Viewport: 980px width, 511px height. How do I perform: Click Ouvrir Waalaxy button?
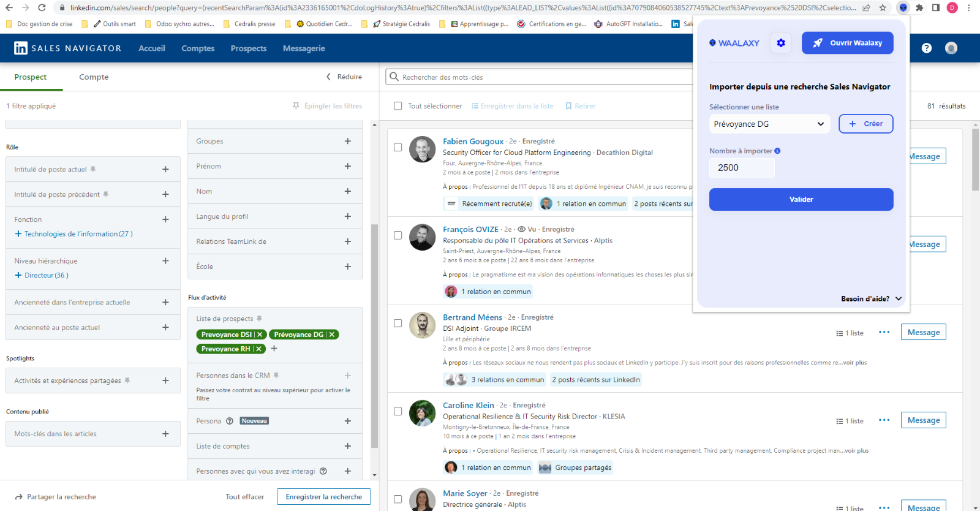point(847,43)
